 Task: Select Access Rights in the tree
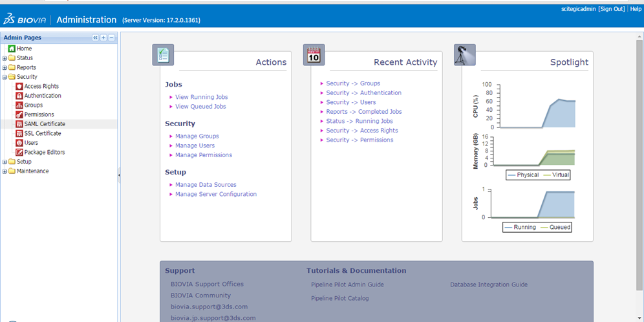[x=41, y=86]
